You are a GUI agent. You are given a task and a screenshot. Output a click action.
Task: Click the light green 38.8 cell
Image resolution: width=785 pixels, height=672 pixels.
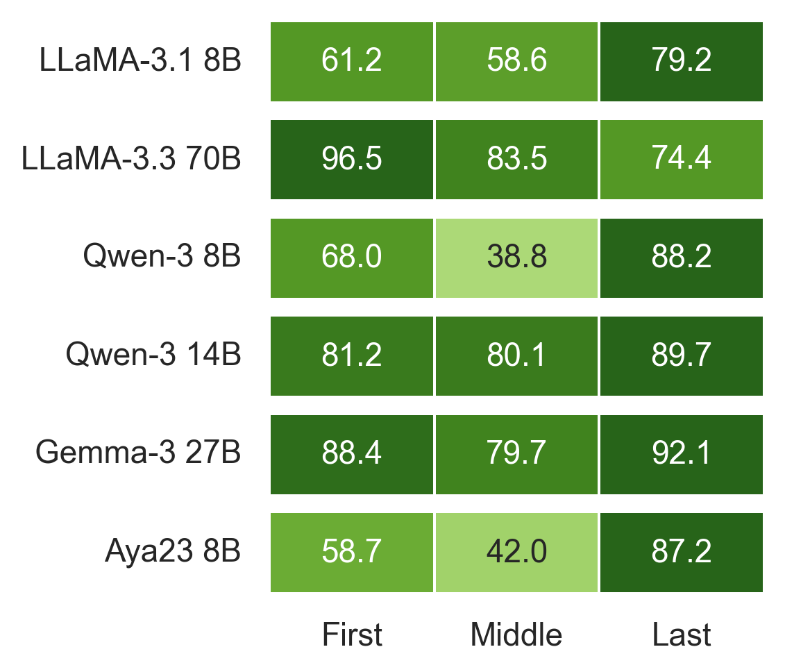click(516, 258)
